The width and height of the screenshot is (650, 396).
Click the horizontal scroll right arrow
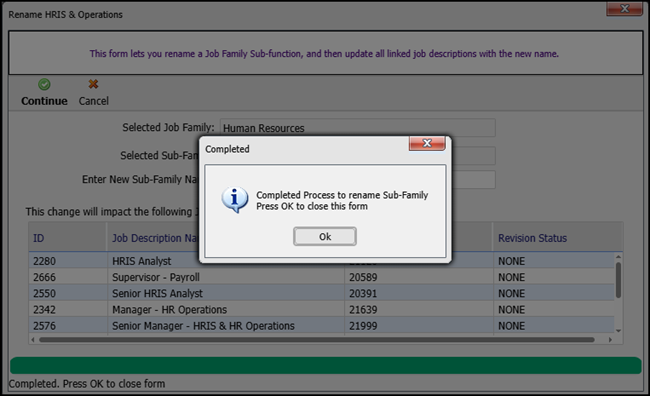[x=610, y=340]
